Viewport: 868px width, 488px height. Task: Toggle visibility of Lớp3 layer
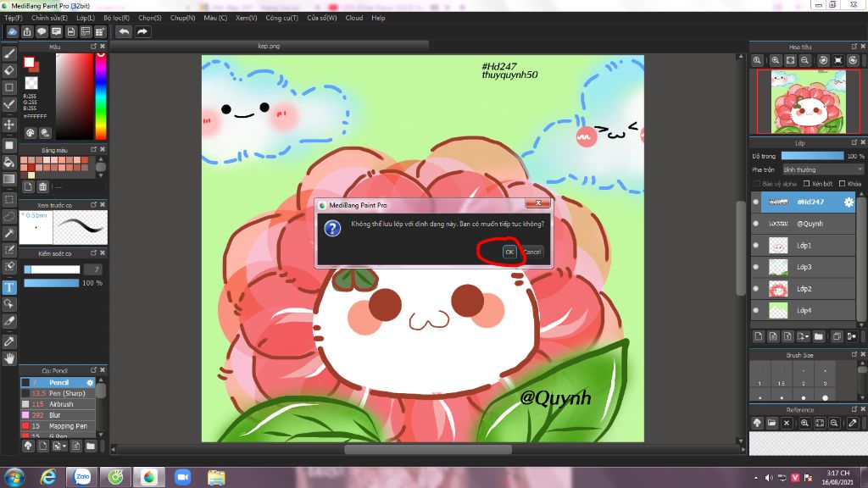[755, 267]
